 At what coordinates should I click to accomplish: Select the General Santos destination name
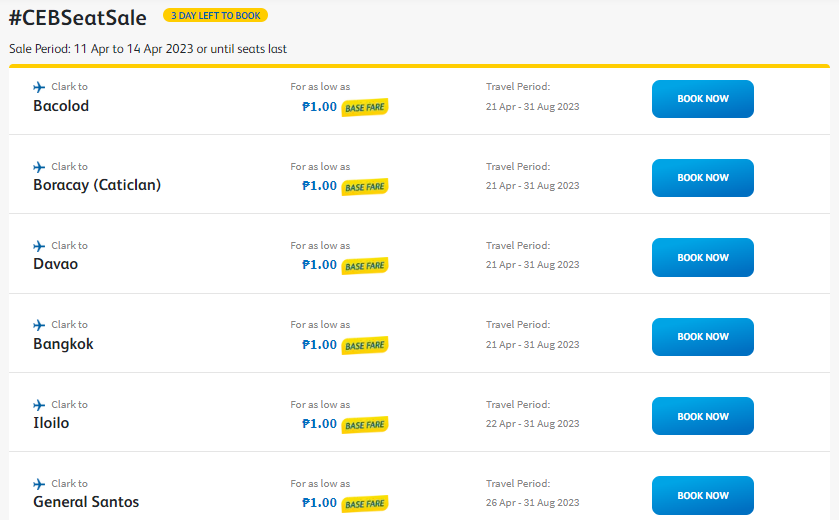(86, 502)
